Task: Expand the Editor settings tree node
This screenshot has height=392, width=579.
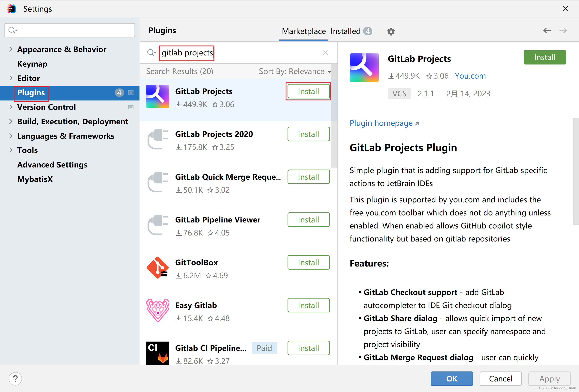Action: point(11,78)
